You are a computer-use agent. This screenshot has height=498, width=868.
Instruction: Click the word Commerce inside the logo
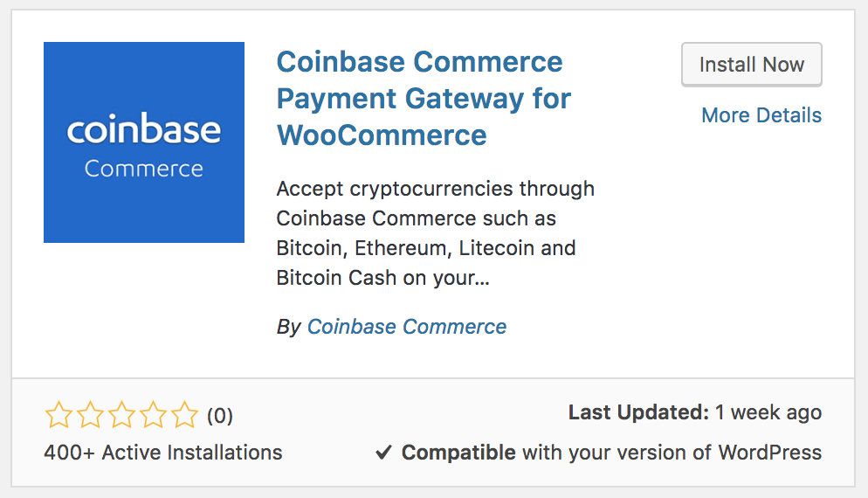(x=144, y=169)
